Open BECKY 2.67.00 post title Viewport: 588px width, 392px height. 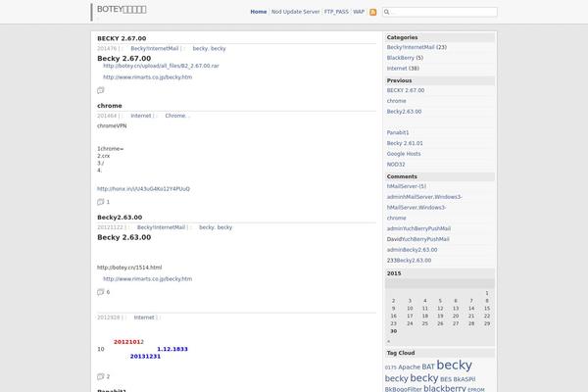pos(122,38)
